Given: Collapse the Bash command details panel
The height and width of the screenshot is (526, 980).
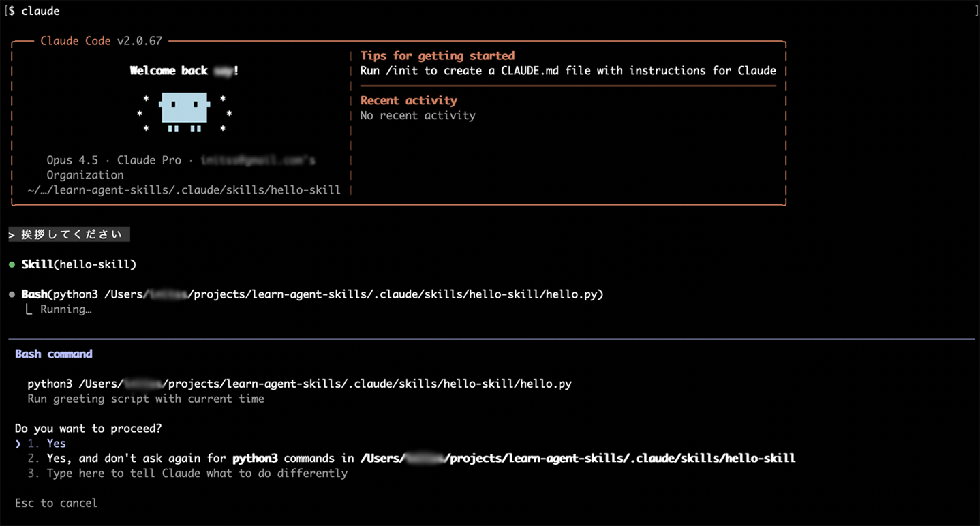Looking at the screenshot, I should coord(53,354).
